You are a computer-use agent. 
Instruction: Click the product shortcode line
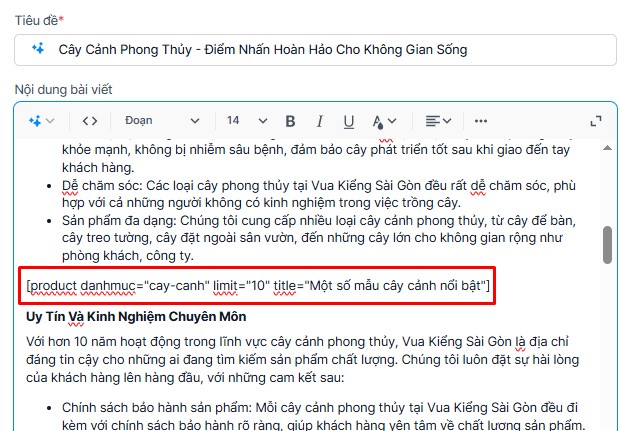[258, 286]
